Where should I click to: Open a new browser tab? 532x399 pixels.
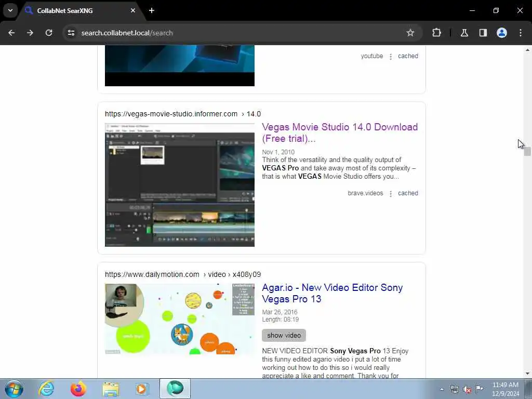tap(152, 10)
